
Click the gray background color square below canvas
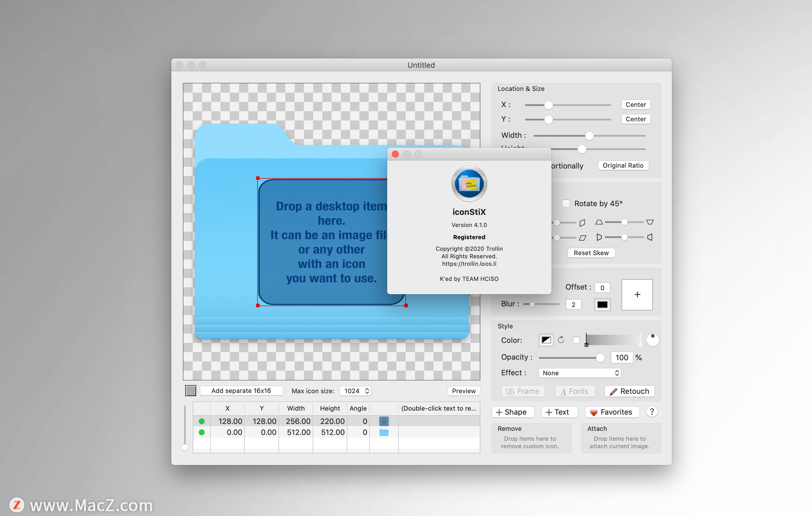coord(191,391)
